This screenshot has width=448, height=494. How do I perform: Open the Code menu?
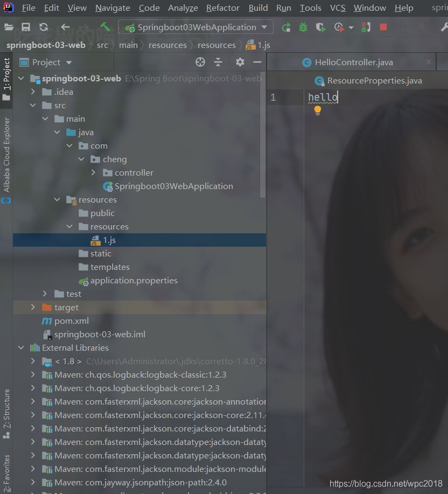click(149, 8)
